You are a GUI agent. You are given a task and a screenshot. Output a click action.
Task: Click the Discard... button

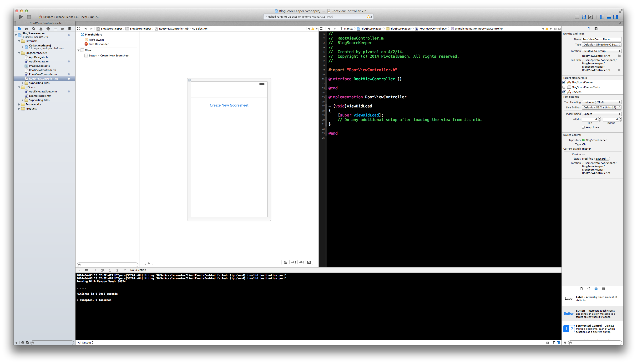[x=602, y=159]
